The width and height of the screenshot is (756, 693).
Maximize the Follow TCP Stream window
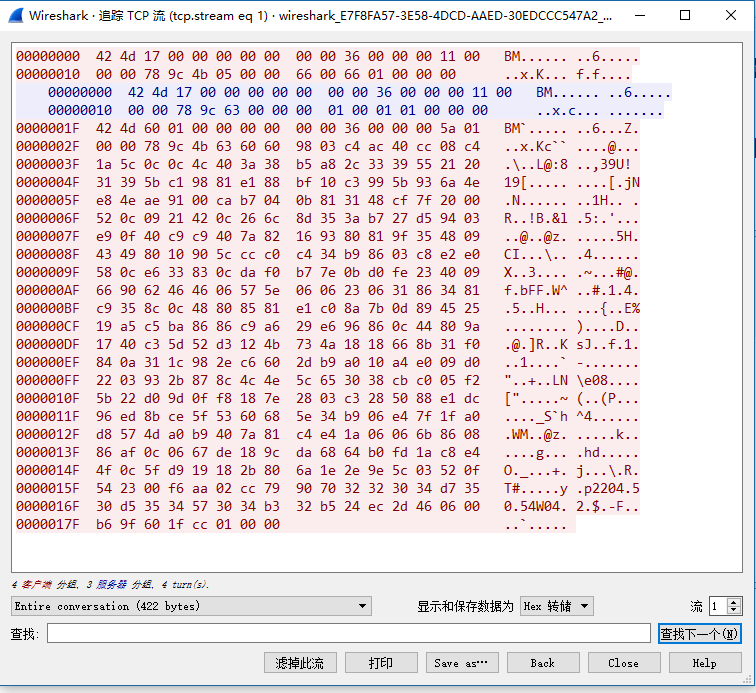coord(685,16)
